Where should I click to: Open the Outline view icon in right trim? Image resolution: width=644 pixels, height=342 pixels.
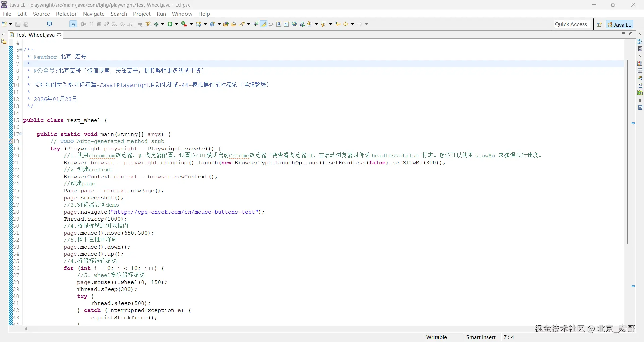(640, 42)
